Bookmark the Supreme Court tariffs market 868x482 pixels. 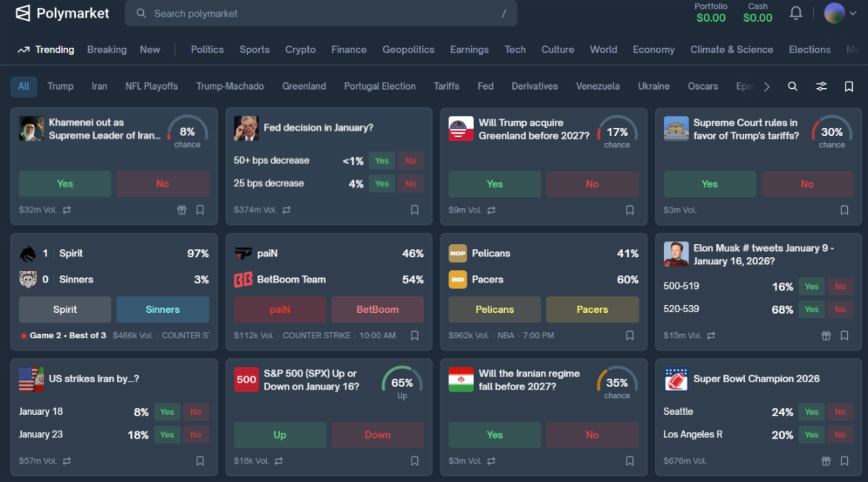[x=844, y=210]
